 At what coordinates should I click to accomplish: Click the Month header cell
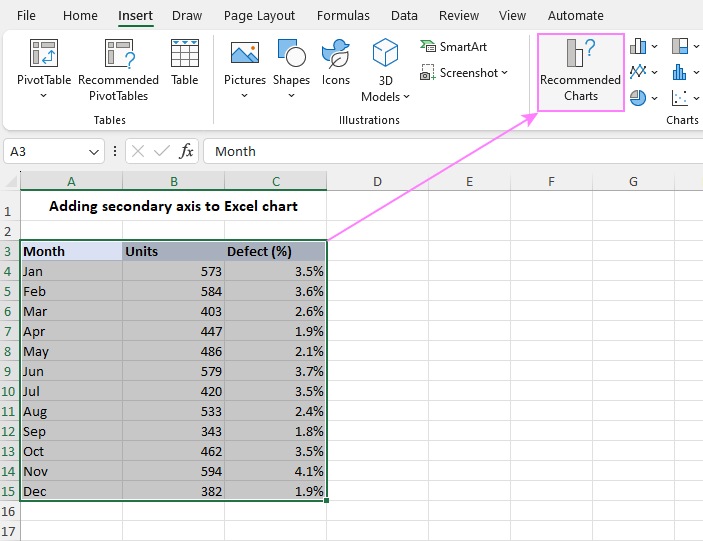pos(71,251)
